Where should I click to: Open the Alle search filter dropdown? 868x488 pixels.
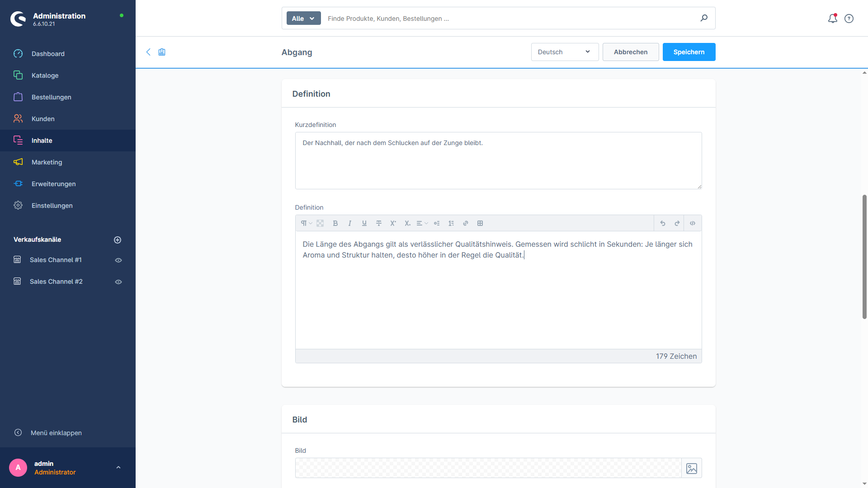click(x=303, y=18)
